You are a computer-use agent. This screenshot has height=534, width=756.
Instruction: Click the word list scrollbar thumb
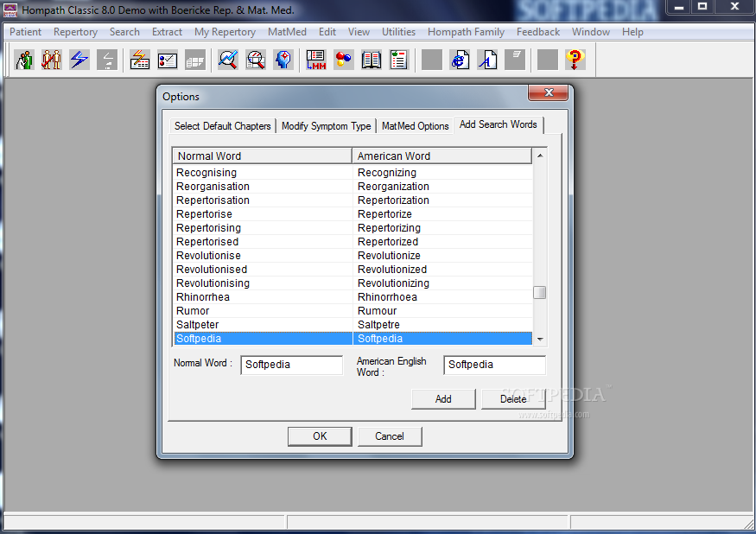point(539,292)
